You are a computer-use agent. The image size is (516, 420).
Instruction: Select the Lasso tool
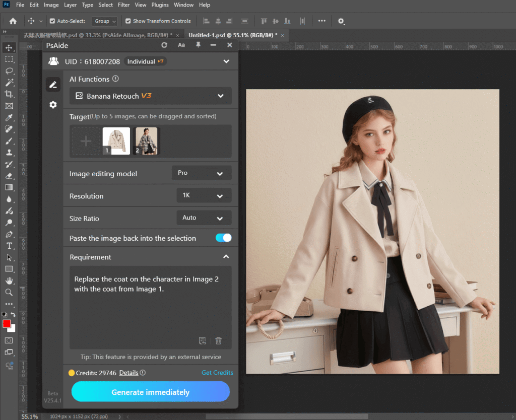9,71
